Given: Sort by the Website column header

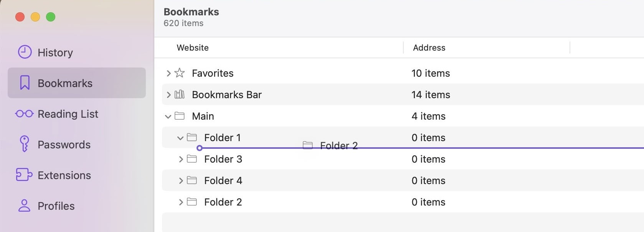Looking at the screenshot, I should 193,48.
